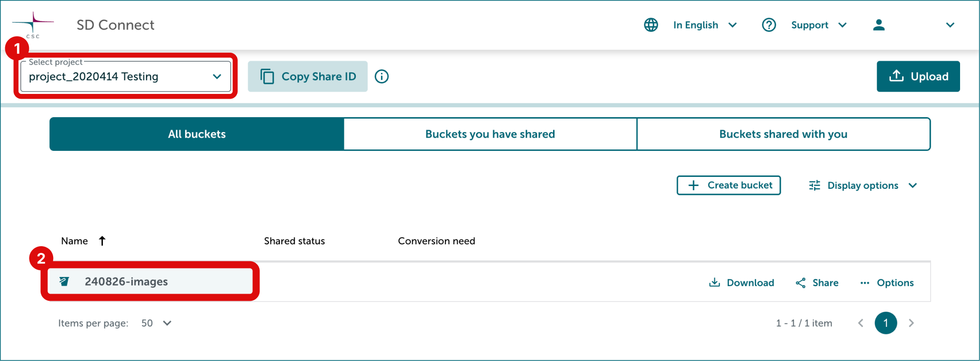Image resolution: width=980 pixels, height=361 pixels.
Task: Open Display options dropdown
Action: click(x=863, y=185)
